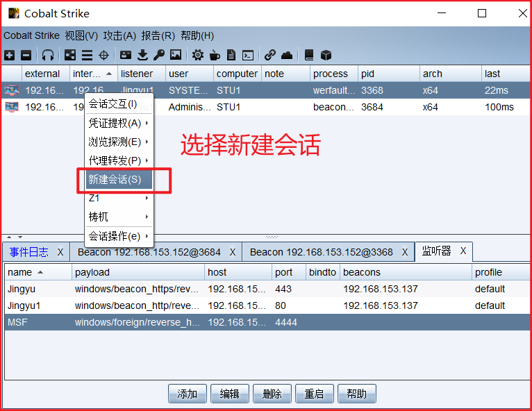Select the Jingyu1 listener row
The width and height of the screenshot is (532, 411).
tap(268, 305)
